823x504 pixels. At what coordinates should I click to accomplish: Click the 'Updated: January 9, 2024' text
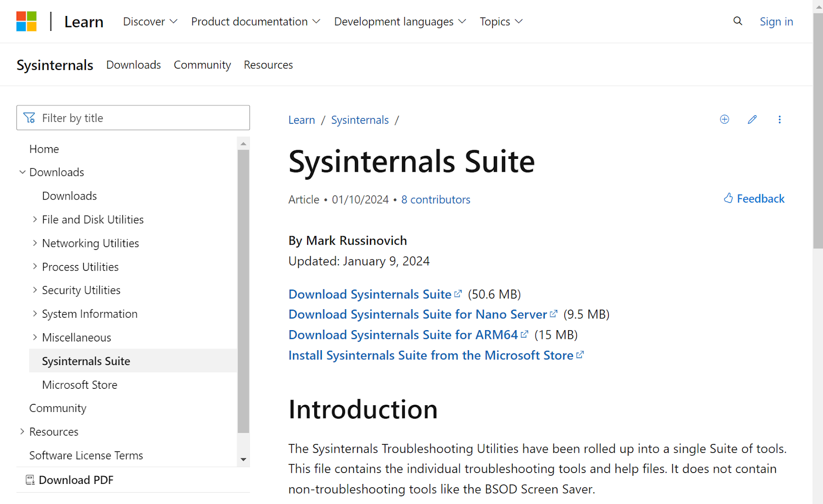(x=359, y=261)
